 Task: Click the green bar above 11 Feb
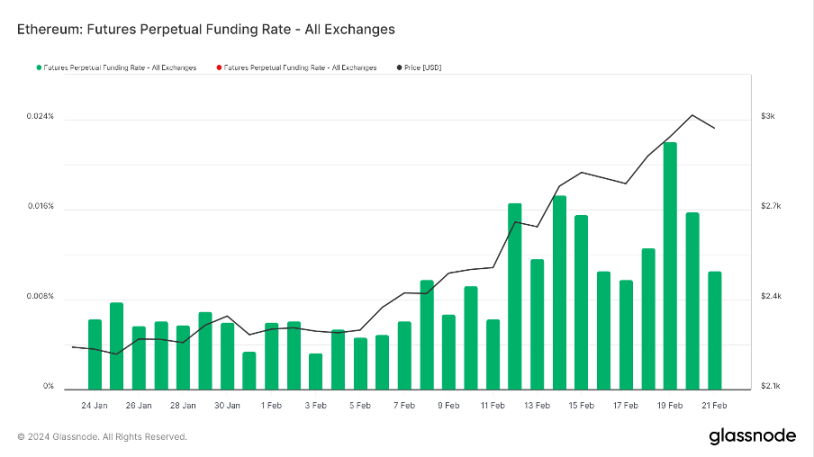(493, 355)
